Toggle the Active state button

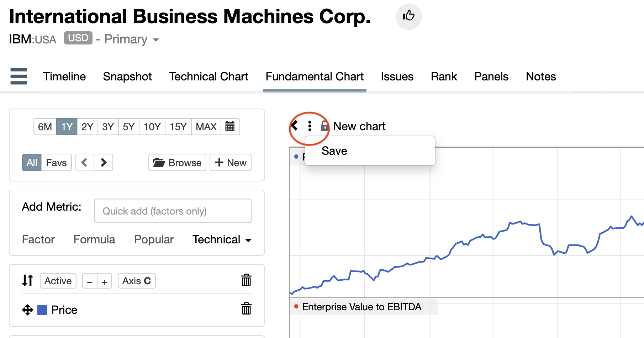[58, 281]
